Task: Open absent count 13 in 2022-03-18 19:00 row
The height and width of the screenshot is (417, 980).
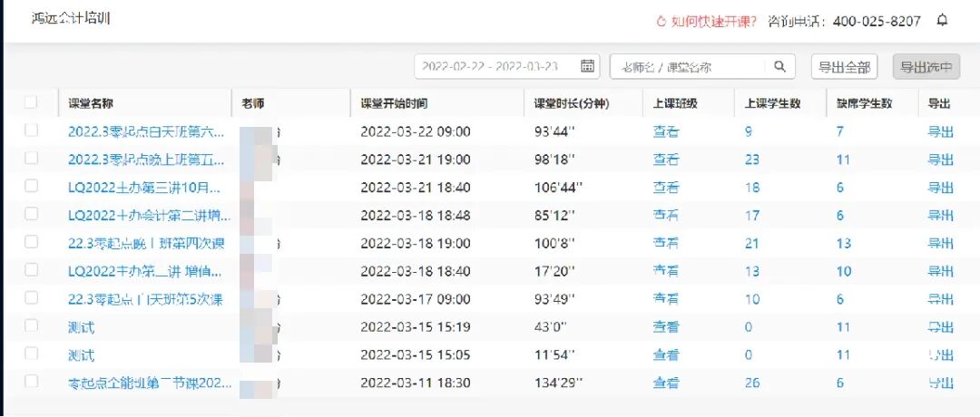Action: click(844, 244)
